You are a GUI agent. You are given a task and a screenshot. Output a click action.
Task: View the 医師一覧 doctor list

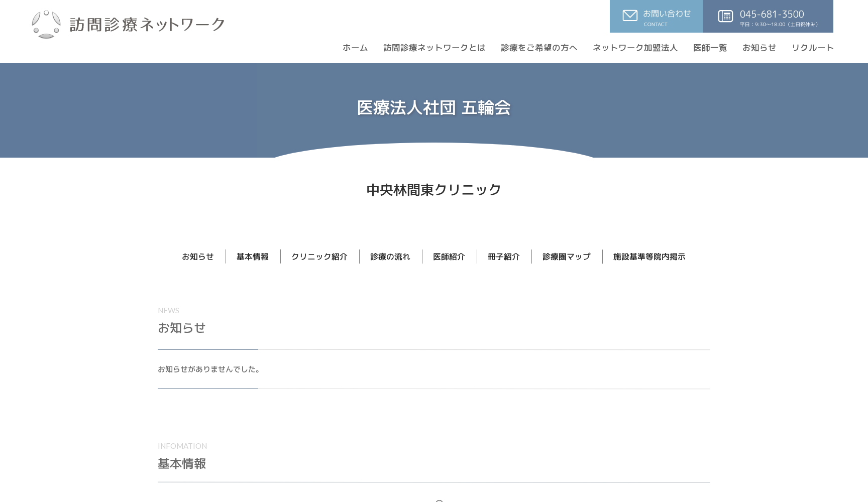709,48
